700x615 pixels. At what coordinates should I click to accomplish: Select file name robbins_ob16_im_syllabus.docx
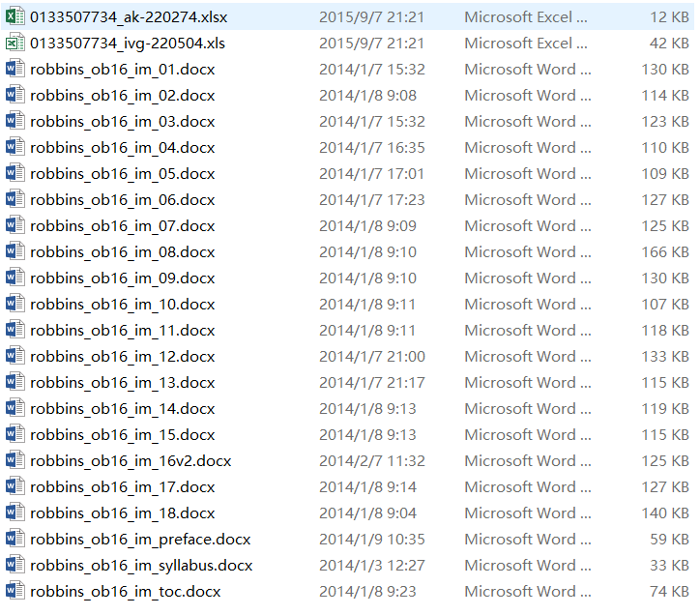(141, 566)
